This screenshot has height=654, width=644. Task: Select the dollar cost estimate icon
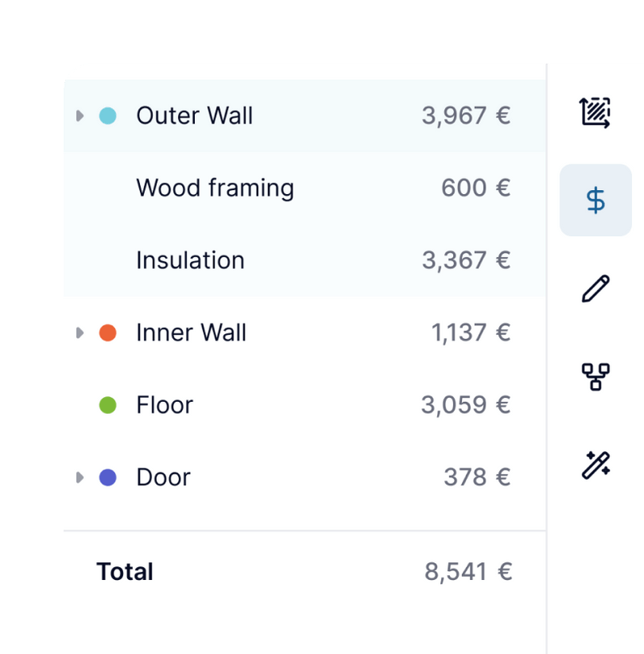596,200
